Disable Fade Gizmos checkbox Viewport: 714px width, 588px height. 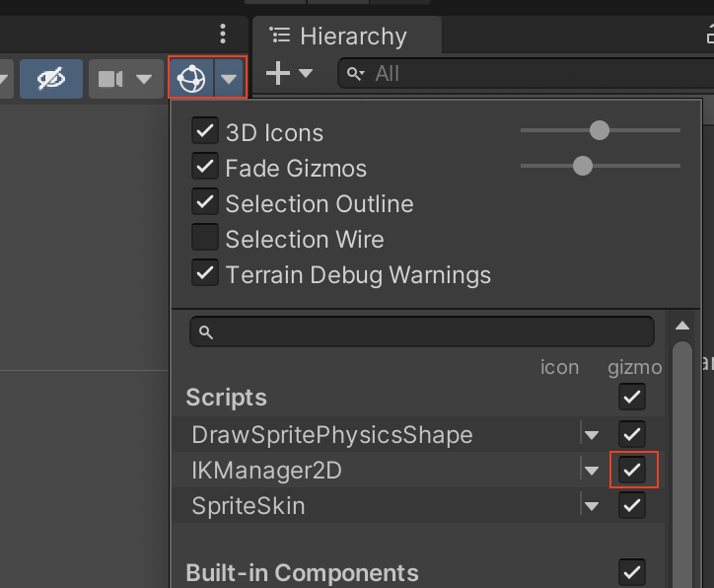[x=205, y=167]
